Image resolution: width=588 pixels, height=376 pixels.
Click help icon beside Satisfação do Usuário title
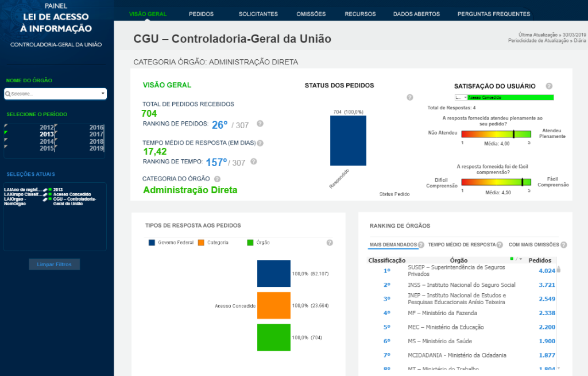[549, 86]
